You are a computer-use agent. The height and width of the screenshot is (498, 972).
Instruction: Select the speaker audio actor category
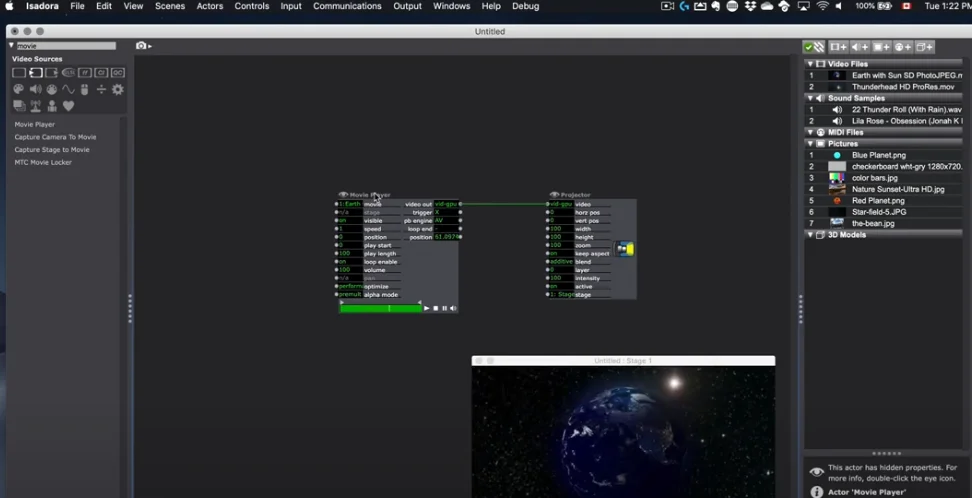point(35,89)
